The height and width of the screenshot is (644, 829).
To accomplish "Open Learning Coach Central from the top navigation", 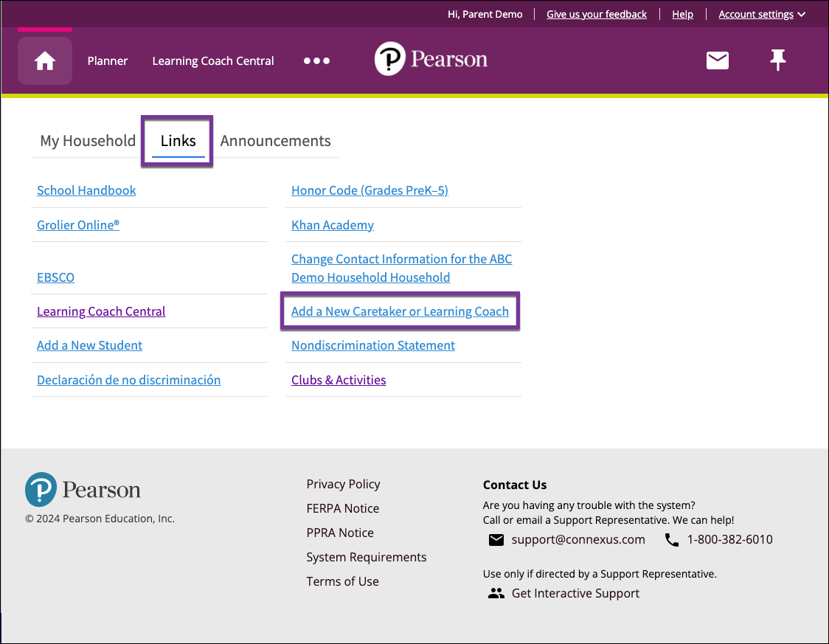I will [x=212, y=61].
